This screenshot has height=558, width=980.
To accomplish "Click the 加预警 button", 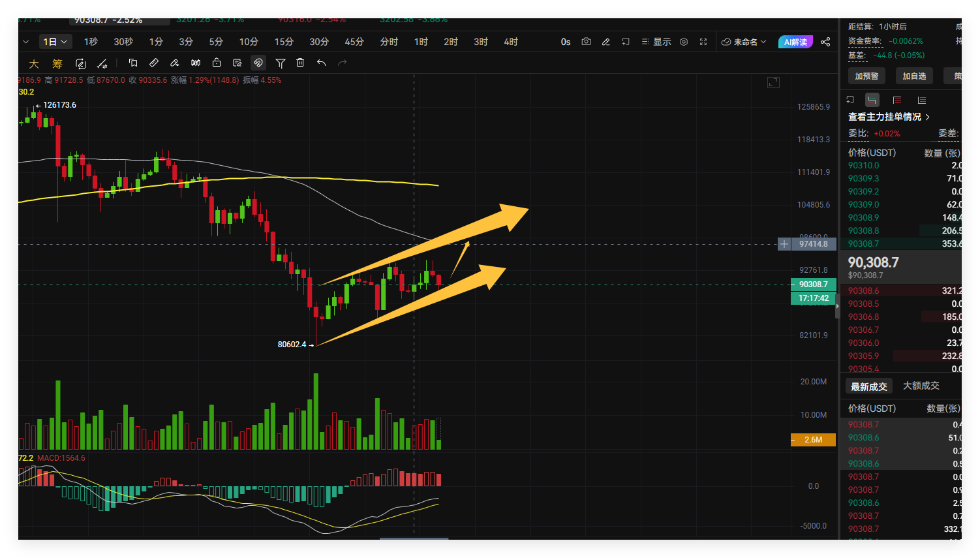I will coord(866,76).
